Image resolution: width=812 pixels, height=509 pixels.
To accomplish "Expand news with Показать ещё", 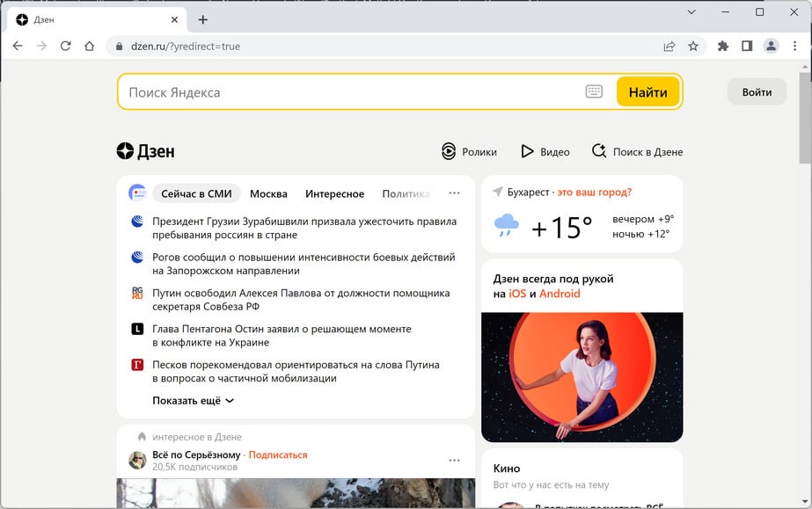I will tap(194, 400).
